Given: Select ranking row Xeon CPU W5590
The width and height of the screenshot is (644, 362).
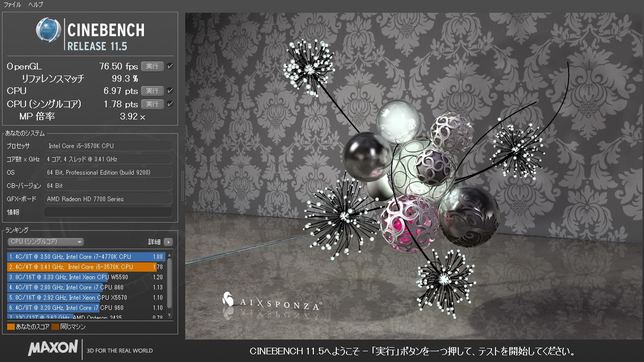Looking at the screenshot, I should pos(86,277).
